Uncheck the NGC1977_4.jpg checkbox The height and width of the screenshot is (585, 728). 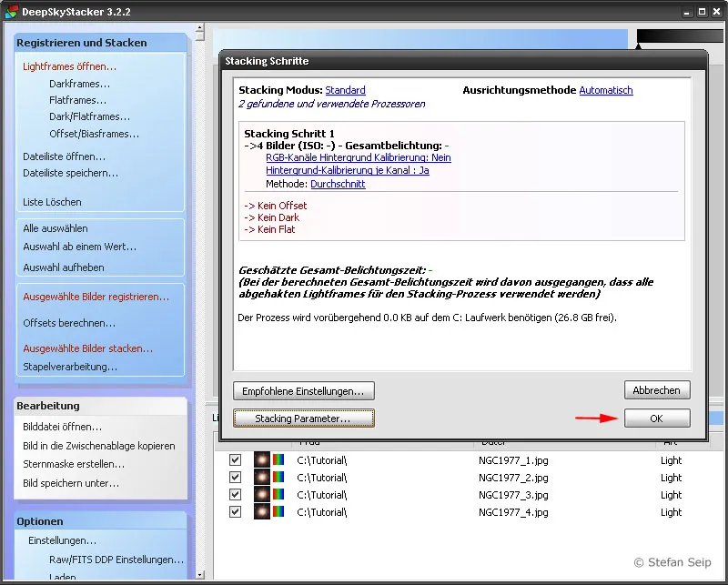236,511
